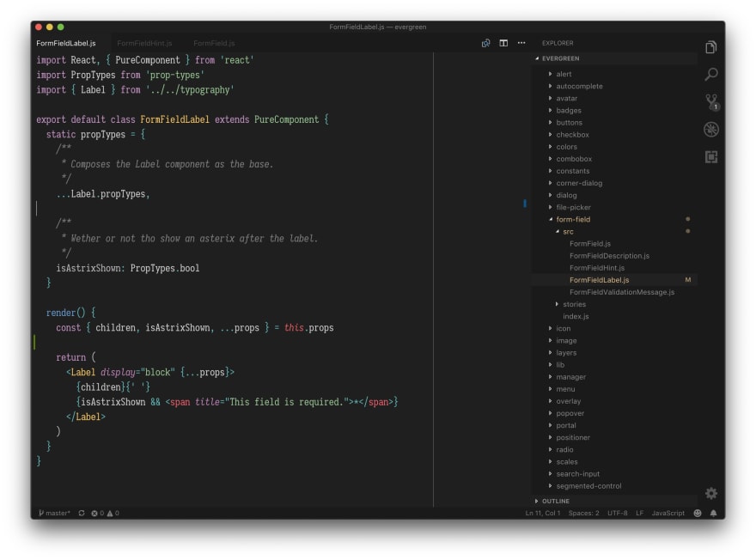
Task: Expand the portal folder
Action: pyautogui.click(x=615, y=425)
